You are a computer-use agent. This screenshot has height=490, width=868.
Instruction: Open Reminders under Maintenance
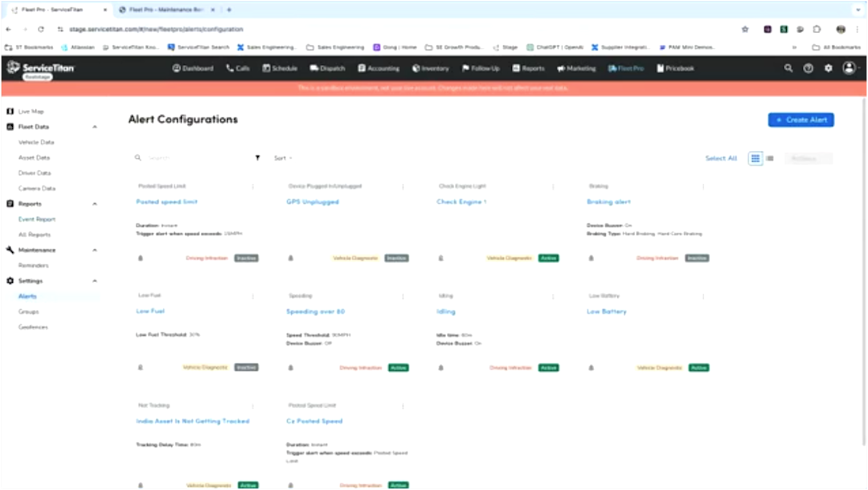click(33, 266)
